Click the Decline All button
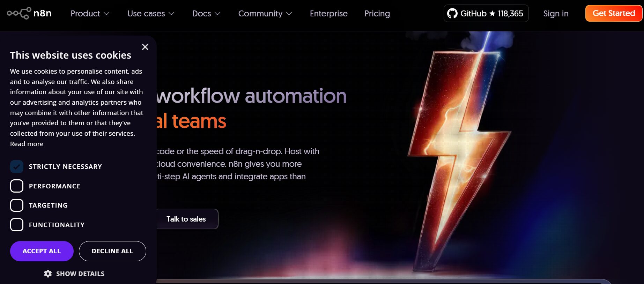This screenshot has height=284, width=644. (x=112, y=251)
